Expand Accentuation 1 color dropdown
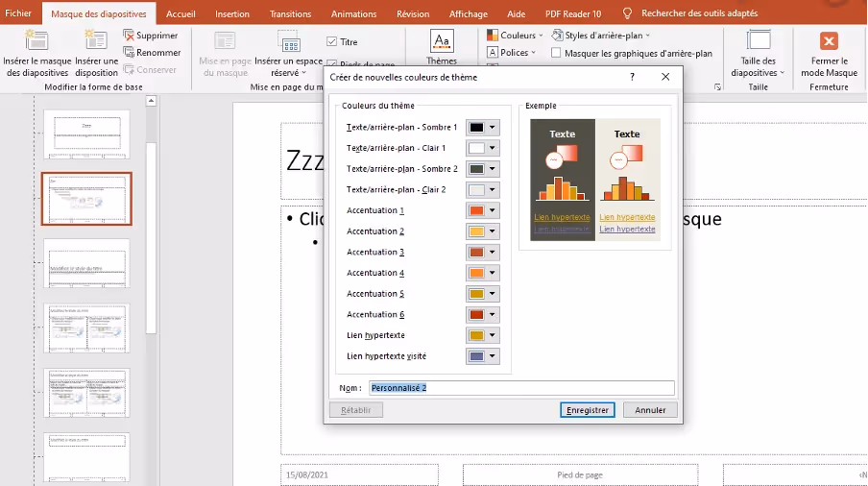The height and width of the screenshot is (486, 868). click(493, 210)
